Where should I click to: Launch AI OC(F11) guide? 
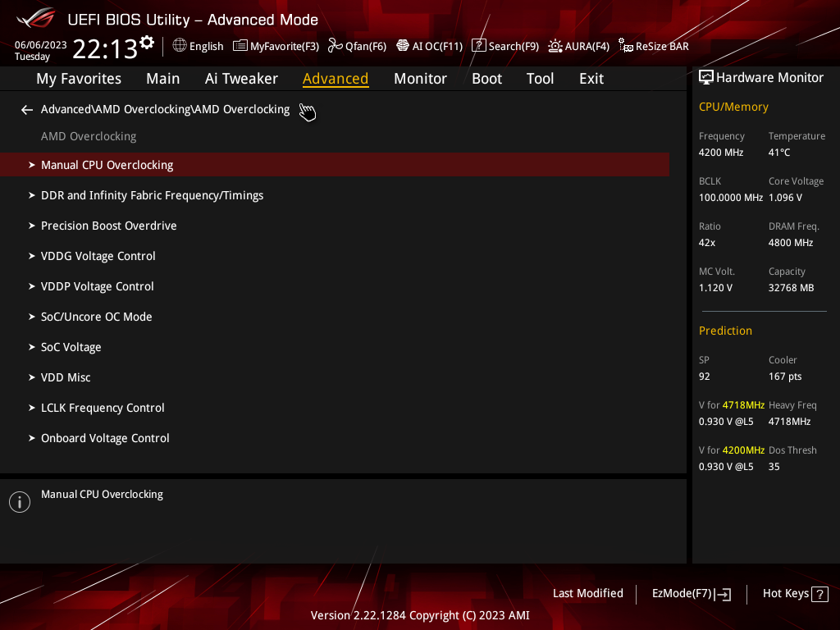pos(437,46)
